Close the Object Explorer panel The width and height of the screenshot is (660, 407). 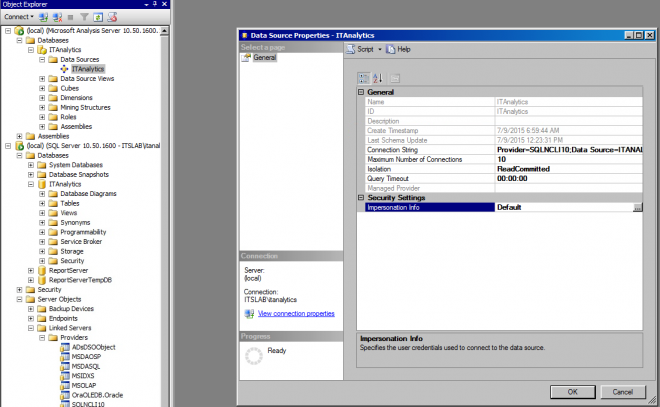tap(165, 4)
